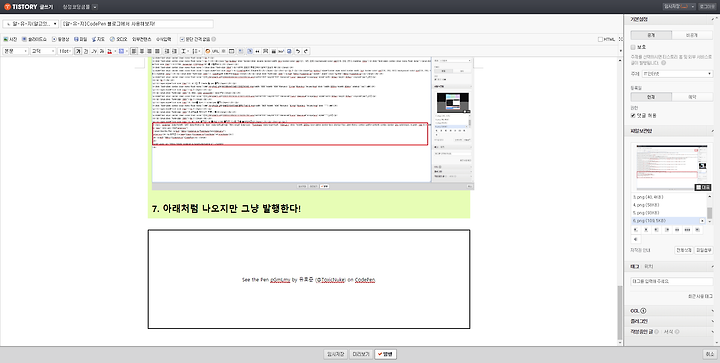Image resolution: width=720 pixels, height=363 pixels.
Task: Click the attached image preview thumbnail
Action: pyautogui.click(x=672, y=168)
